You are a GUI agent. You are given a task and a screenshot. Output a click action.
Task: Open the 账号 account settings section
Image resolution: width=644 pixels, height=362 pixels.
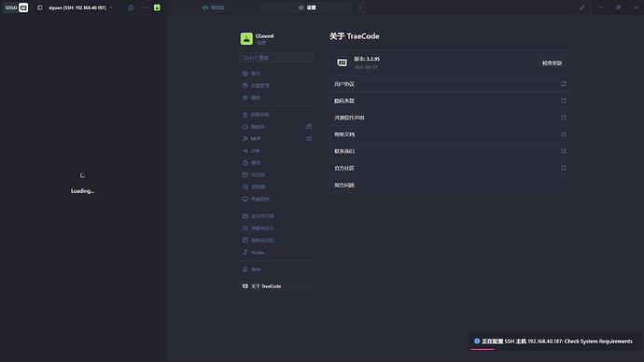tap(277, 74)
